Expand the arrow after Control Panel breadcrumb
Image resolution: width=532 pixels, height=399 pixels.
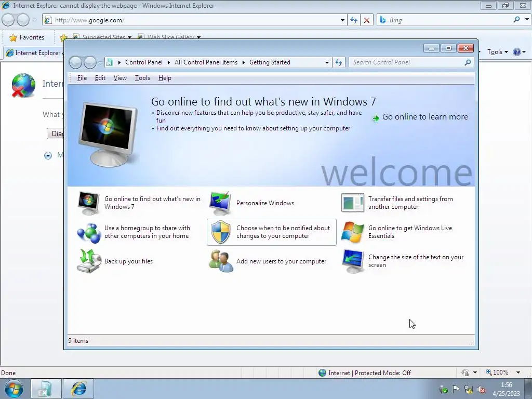coord(169,62)
